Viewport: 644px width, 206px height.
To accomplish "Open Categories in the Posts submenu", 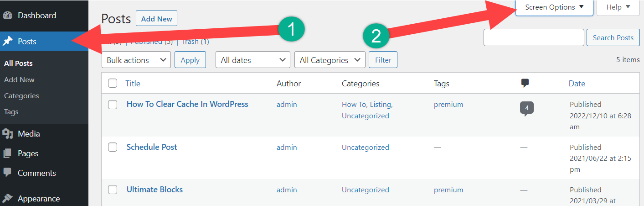I will (21, 96).
